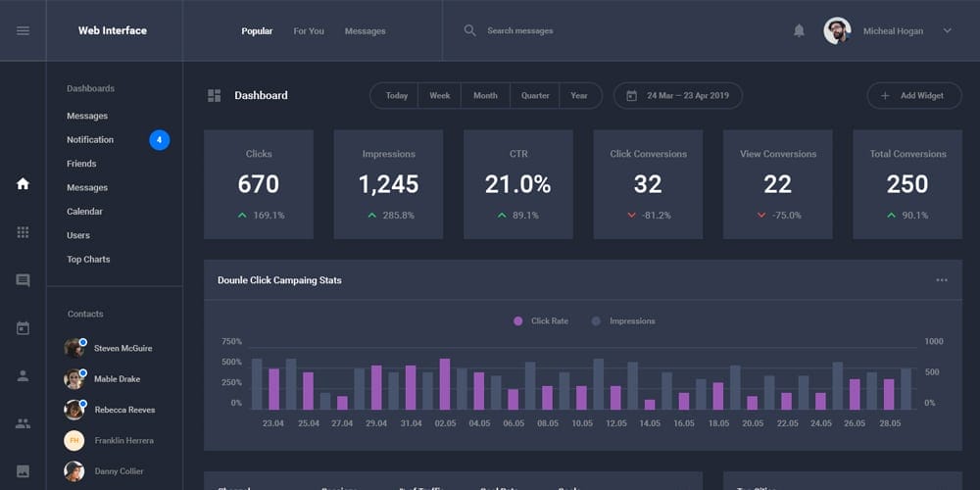Click the 169.1% change value
The height and width of the screenshot is (490, 980).
pyautogui.click(x=269, y=216)
